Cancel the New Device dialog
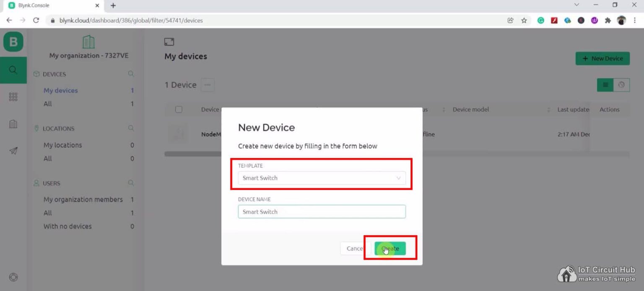This screenshot has width=644, height=291. (354, 248)
